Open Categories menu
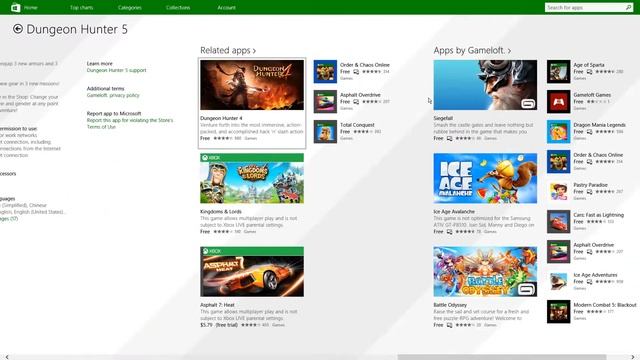 click(130, 7)
